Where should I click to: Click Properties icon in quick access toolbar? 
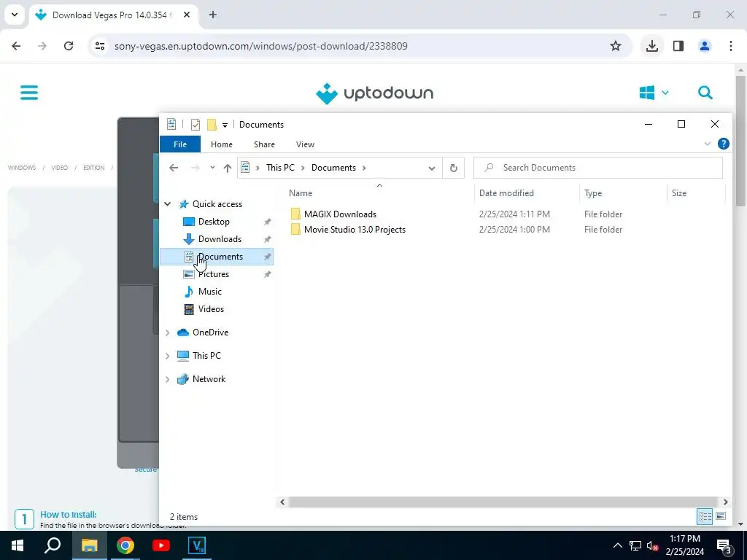[196, 125]
